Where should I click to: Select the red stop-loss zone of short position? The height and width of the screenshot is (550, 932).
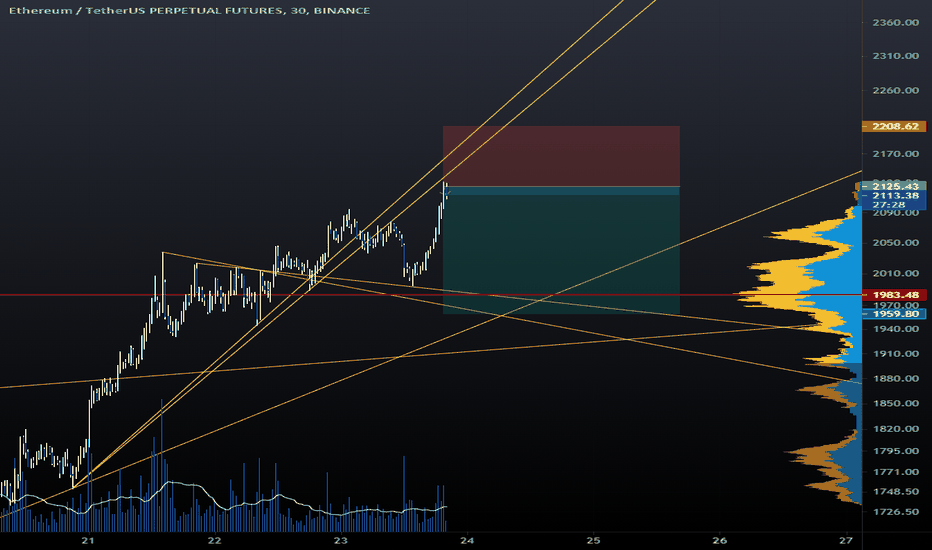pyautogui.click(x=561, y=156)
